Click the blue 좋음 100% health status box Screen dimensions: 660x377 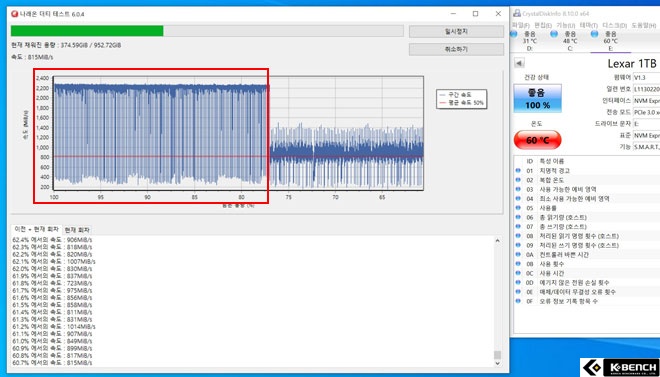pyautogui.click(x=538, y=98)
